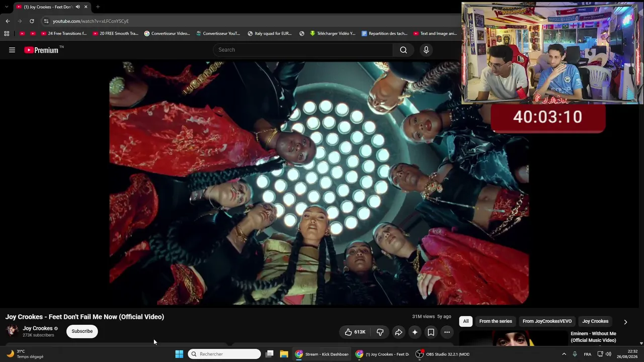Viewport: 644px width, 362px height.
Task: Save the video with bookmark icon
Action: tap(431, 332)
